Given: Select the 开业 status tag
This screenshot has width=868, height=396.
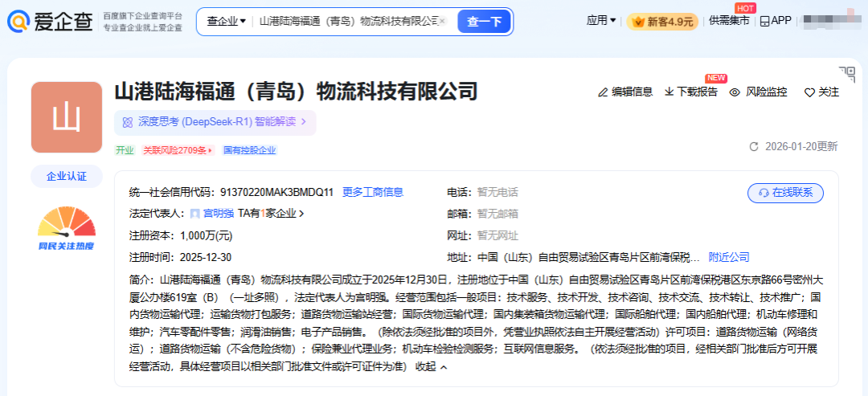Looking at the screenshot, I should [125, 150].
